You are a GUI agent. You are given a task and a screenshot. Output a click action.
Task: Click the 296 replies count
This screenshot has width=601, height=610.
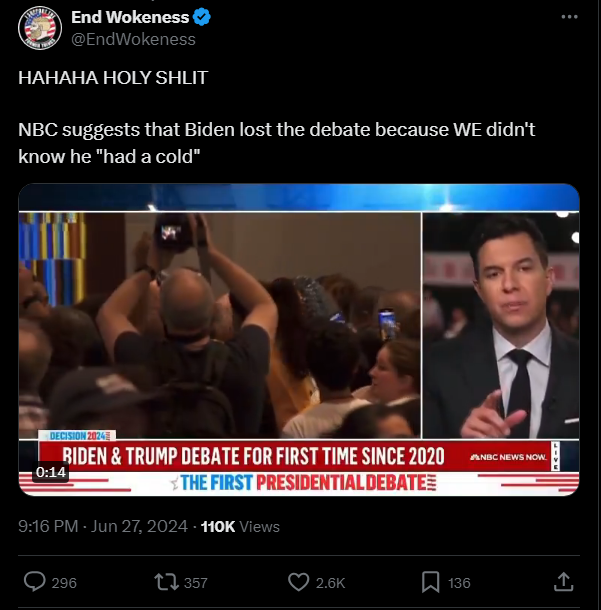coord(64,583)
